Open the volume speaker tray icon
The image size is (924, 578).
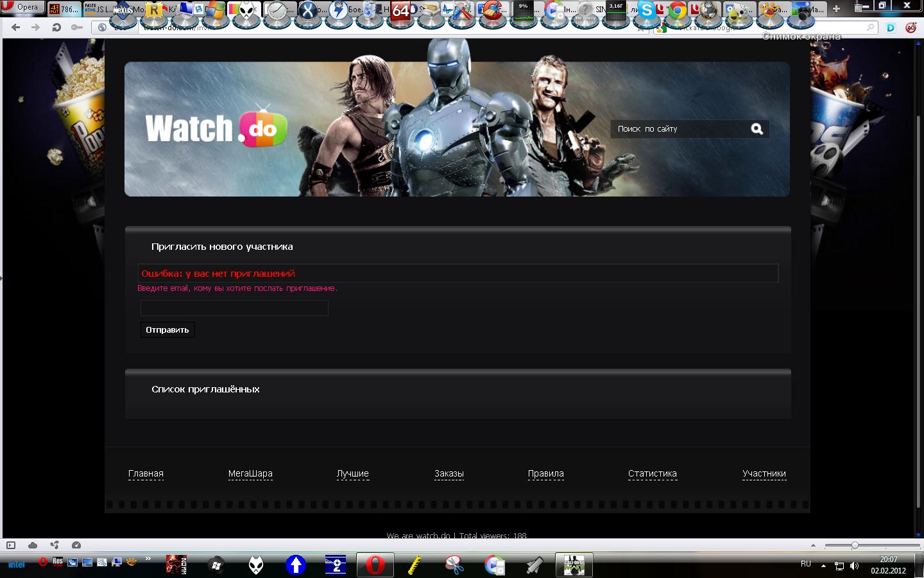pos(854,566)
